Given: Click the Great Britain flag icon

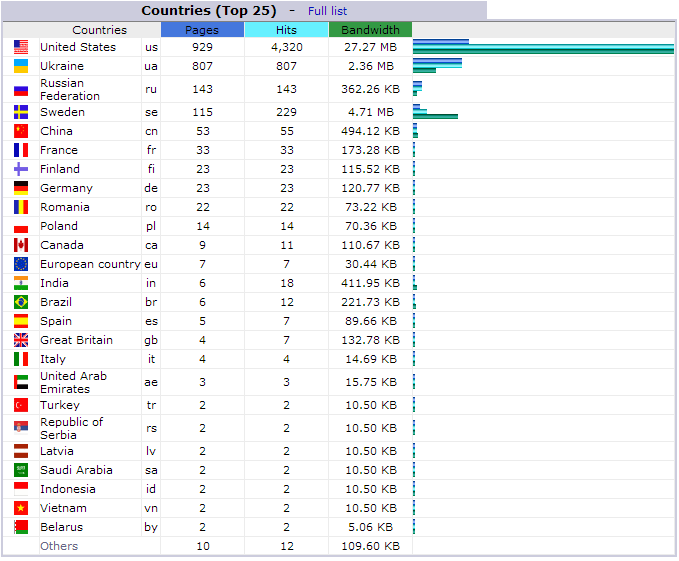Looking at the screenshot, I should click(x=21, y=340).
